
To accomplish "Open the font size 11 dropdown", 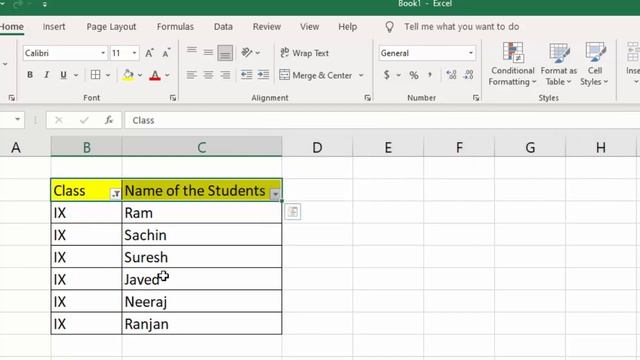I will (134, 53).
